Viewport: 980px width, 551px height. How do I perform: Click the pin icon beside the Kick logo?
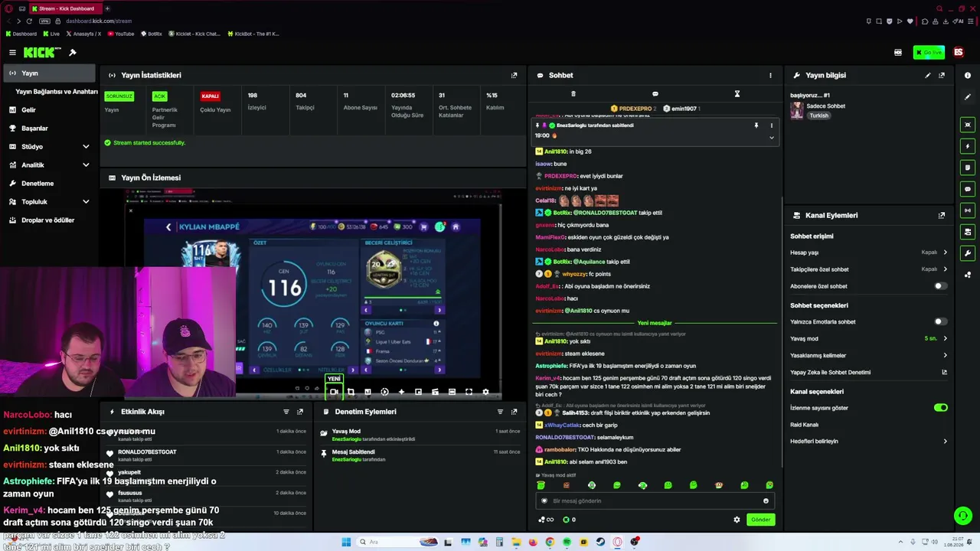[73, 53]
